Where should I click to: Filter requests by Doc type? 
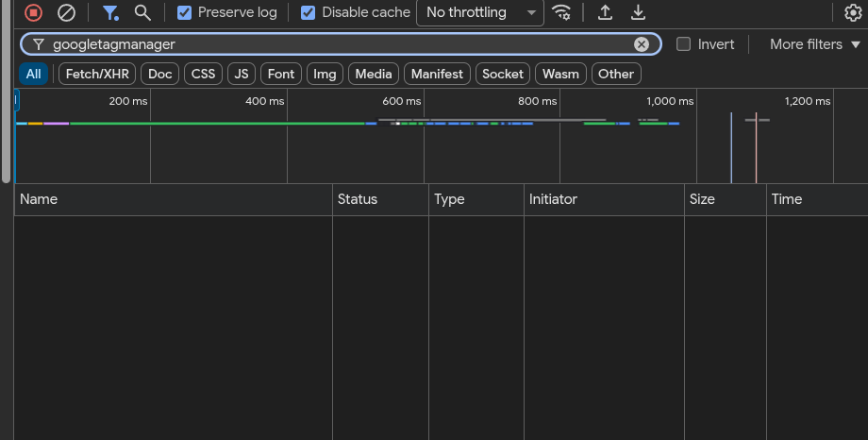point(160,74)
